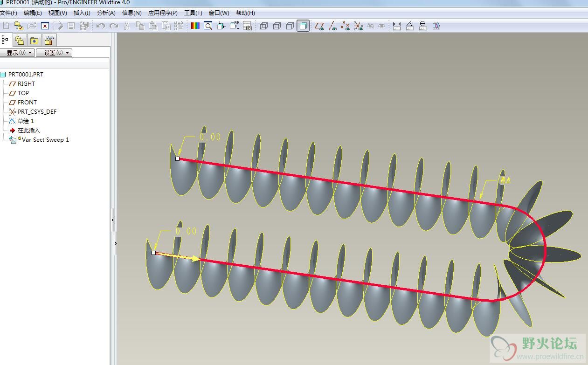
Task: Click the Undo arrow icon
Action: pos(100,26)
